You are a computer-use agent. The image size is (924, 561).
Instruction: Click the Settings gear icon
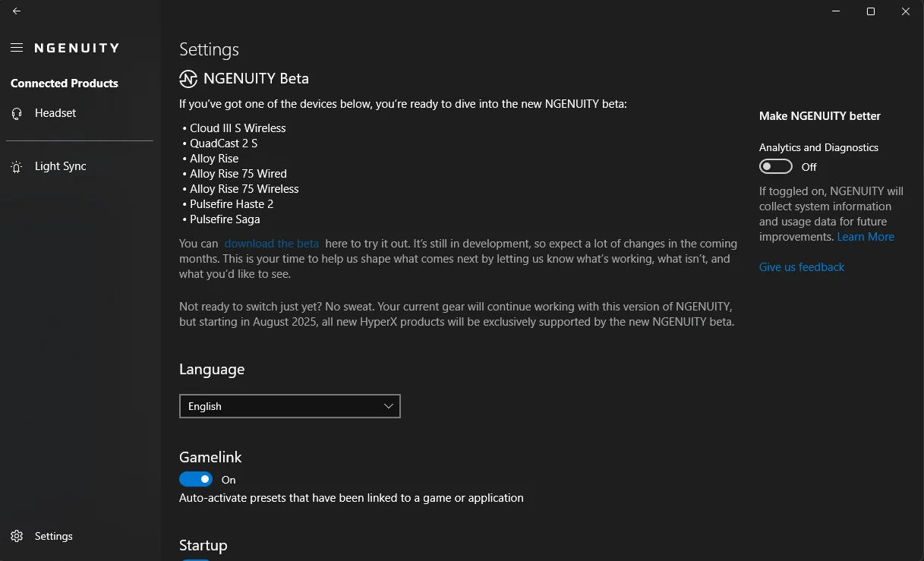pyautogui.click(x=17, y=537)
